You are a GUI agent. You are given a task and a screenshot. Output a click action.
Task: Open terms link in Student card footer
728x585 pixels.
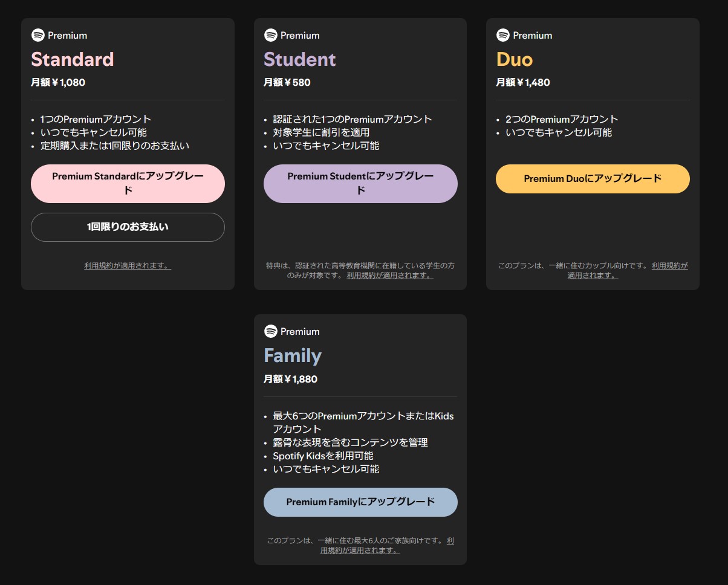[x=390, y=276]
